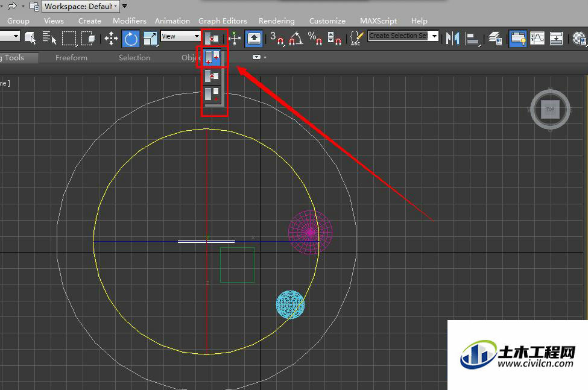Toggle Angle Snap
The width and height of the screenshot is (588, 390).
click(296, 38)
